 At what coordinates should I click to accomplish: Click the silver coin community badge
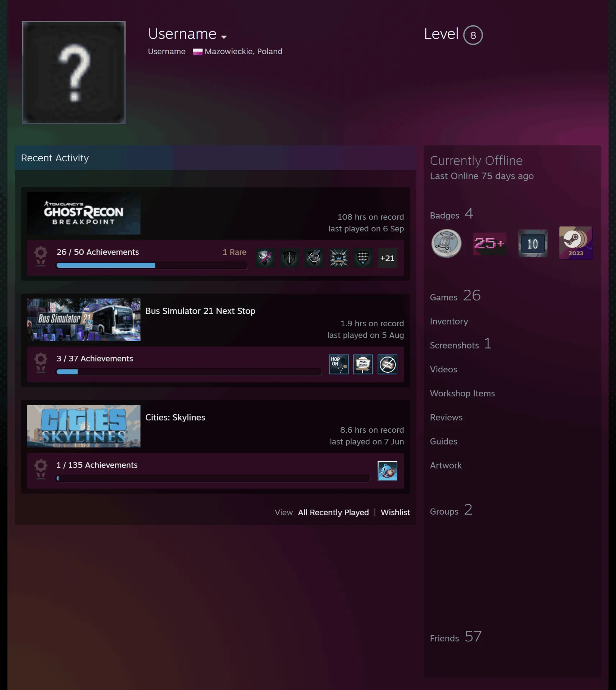click(446, 243)
